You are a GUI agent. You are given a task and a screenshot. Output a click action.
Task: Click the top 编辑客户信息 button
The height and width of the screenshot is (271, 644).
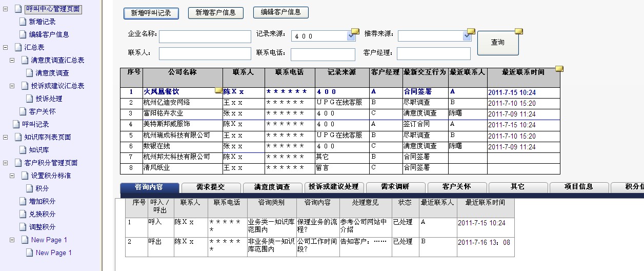click(x=281, y=12)
